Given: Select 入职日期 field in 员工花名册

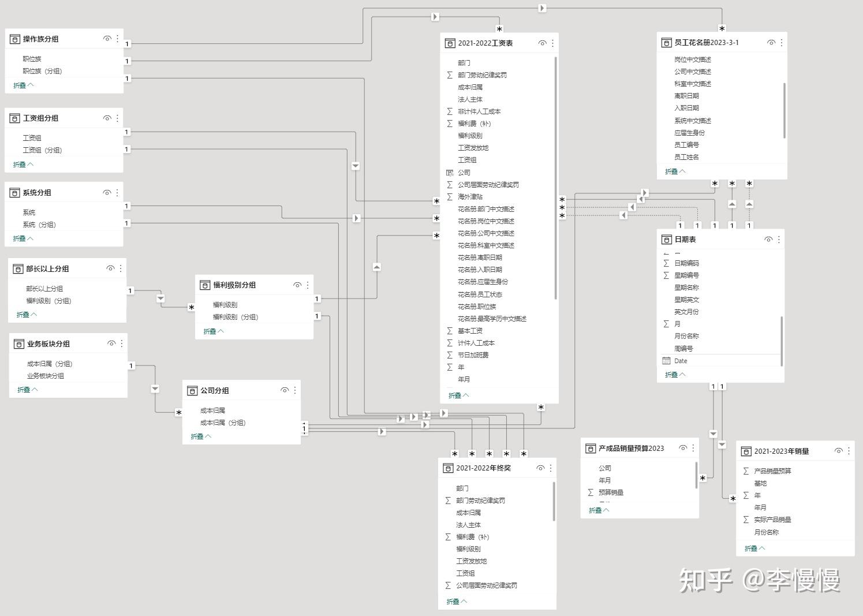Looking at the screenshot, I should point(686,108).
